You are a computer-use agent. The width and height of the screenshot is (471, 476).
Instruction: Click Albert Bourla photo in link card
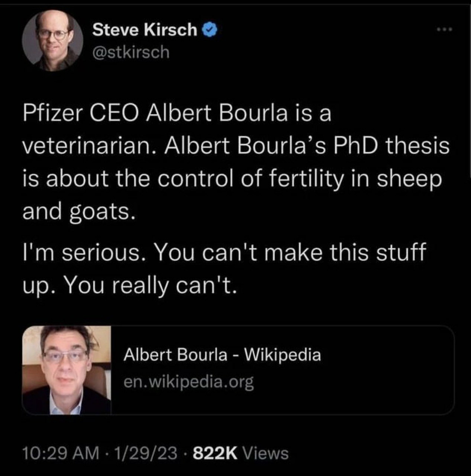tap(67, 370)
